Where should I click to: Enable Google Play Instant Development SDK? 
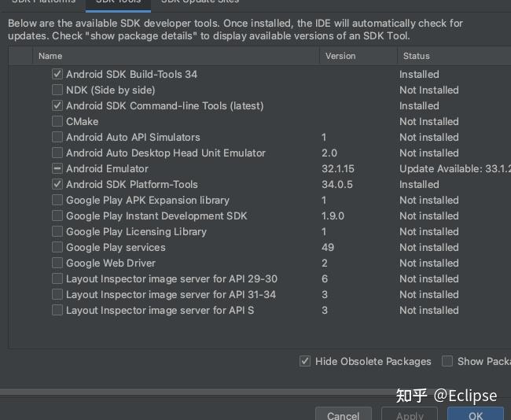click(x=57, y=216)
